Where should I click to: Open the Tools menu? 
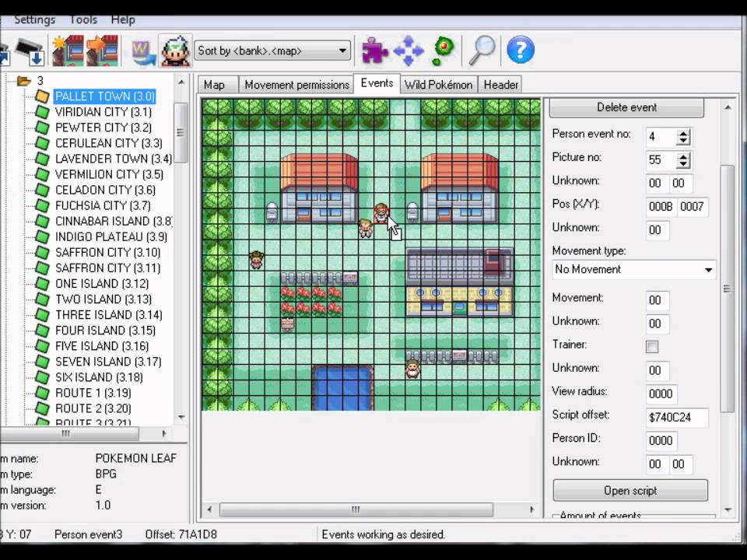coord(83,19)
